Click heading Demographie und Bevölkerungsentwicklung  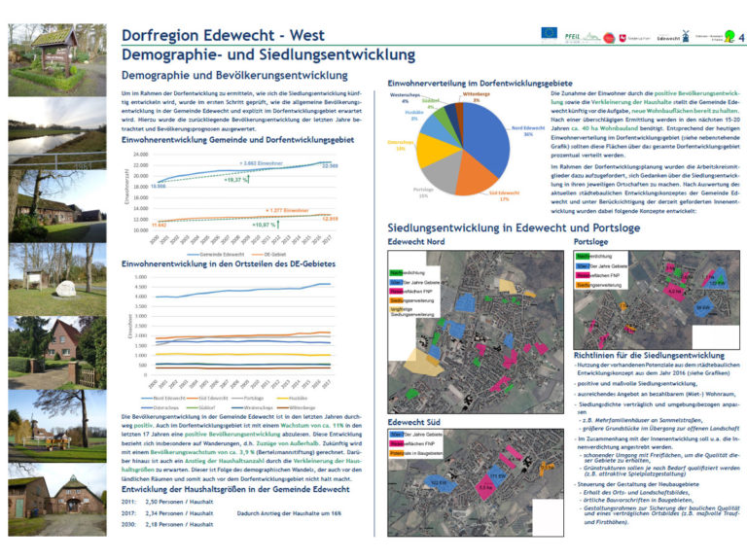(234, 75)
